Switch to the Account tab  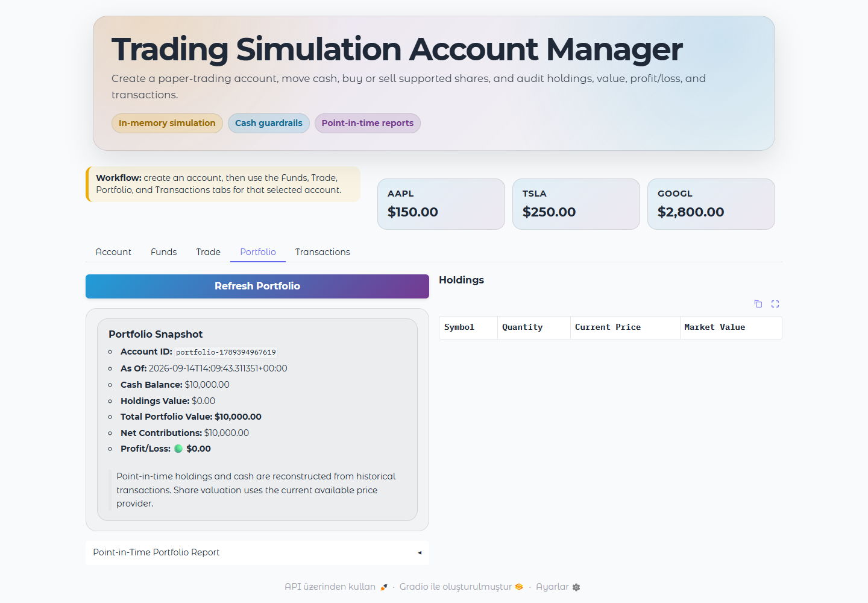click(x=113, y=252)
